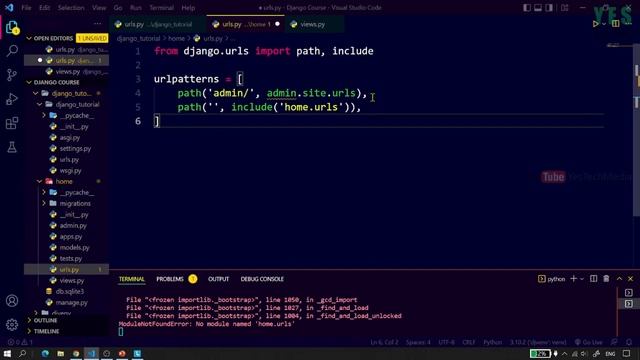The height and width of the screenshot is (360, 640).
Task: Switch to the django_tutorial urls.py editor tab
Action: 158,24
